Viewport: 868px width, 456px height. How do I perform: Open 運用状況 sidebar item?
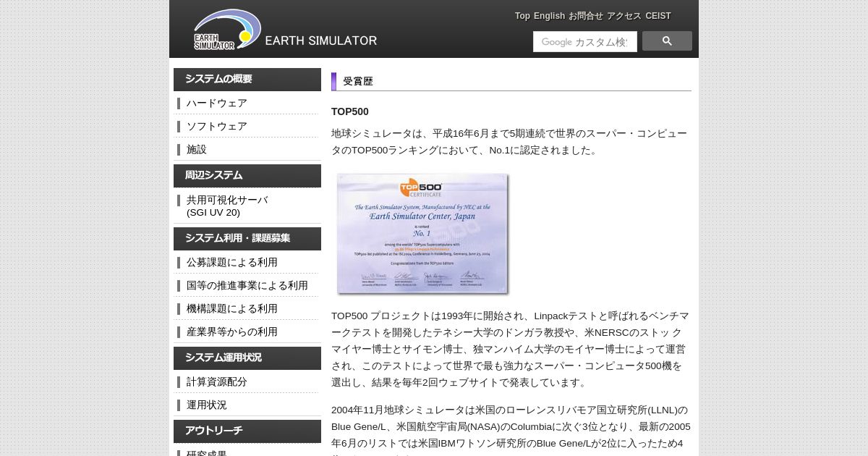pos(207,405)
